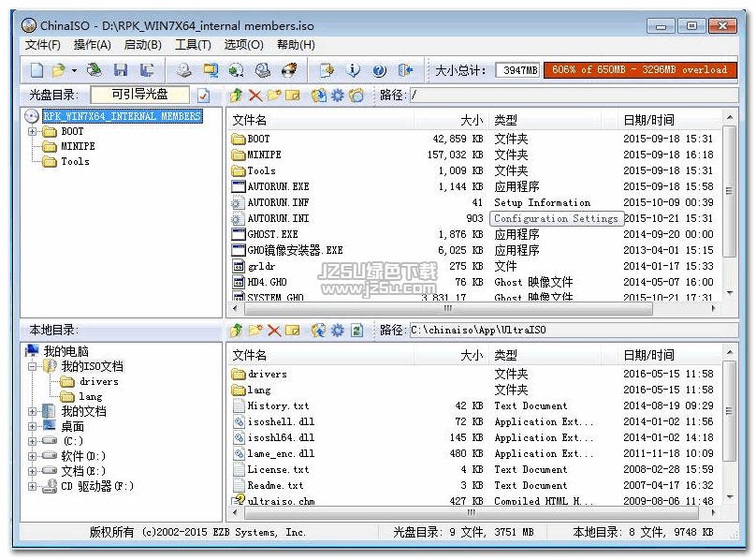
Task: Click the checkmark document icon beside 可引导光盘
Action: (203, 96)
